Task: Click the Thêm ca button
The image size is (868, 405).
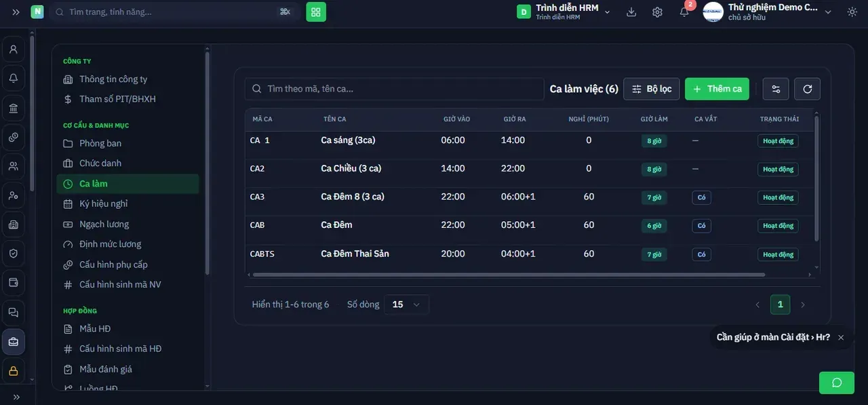Action: [x=717, y=89]
